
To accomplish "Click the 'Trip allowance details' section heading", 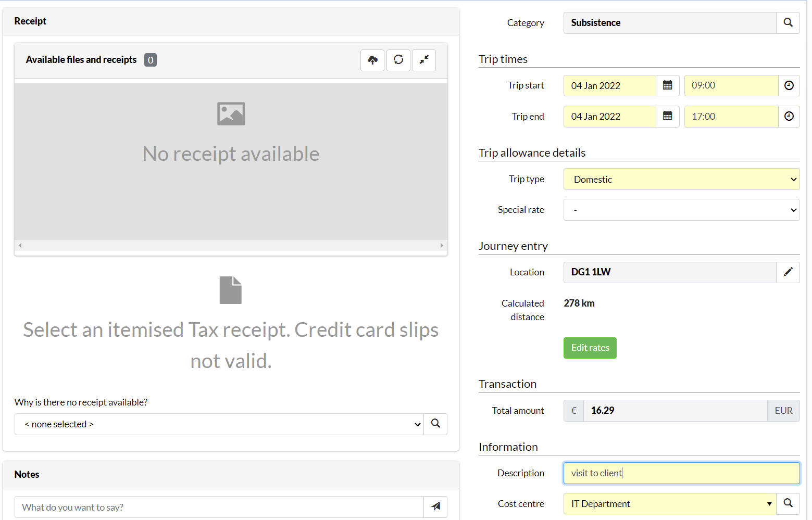I will [532, 153].
